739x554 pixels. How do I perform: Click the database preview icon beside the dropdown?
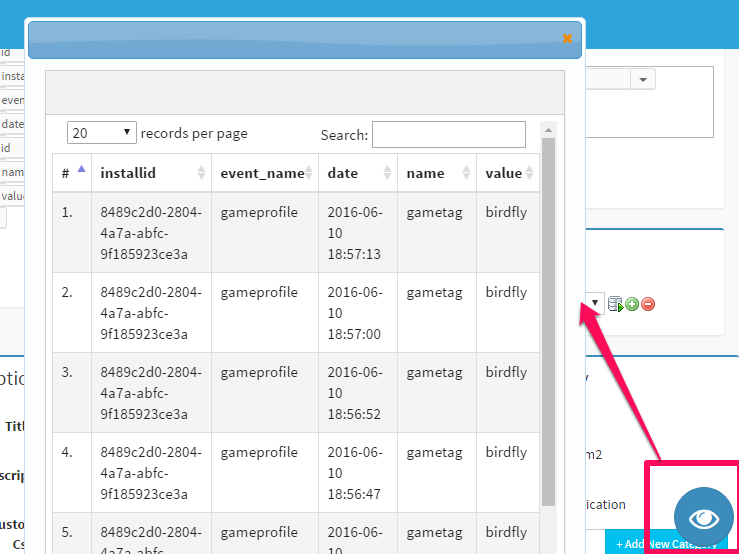click(x=615, y=304)
